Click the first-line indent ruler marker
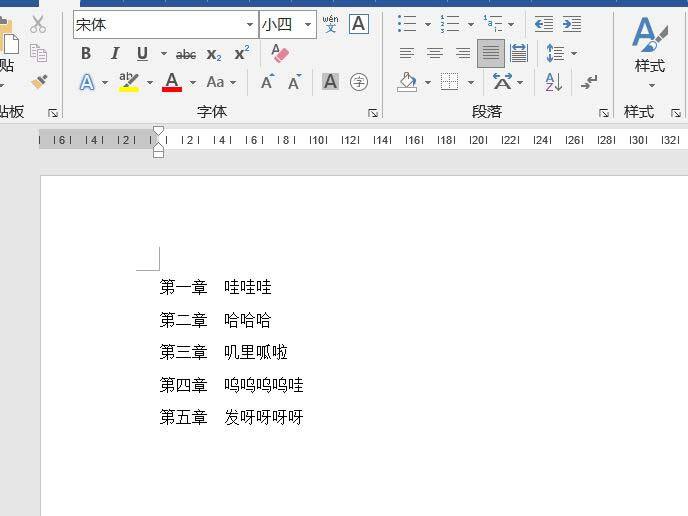The height and width of the screenshot is (516, 688). click(x=158, y=131)
